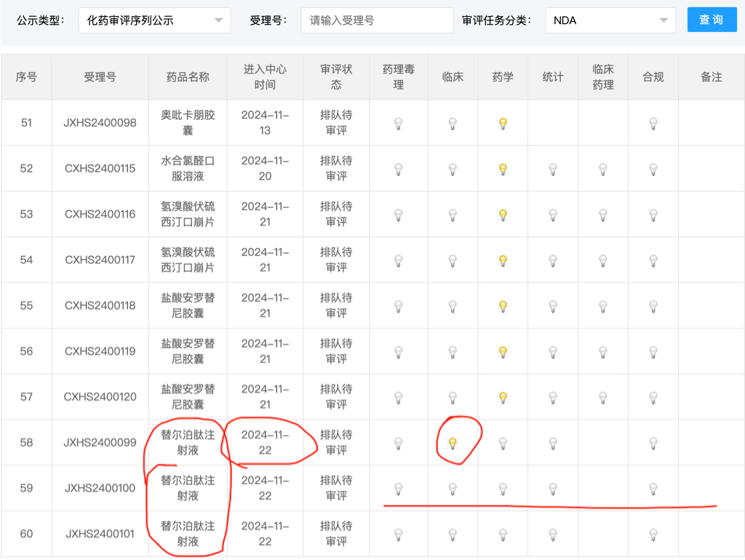Click yellow 药学 bulb in row 54
The image size is (745, 560).
pos(503,261)
